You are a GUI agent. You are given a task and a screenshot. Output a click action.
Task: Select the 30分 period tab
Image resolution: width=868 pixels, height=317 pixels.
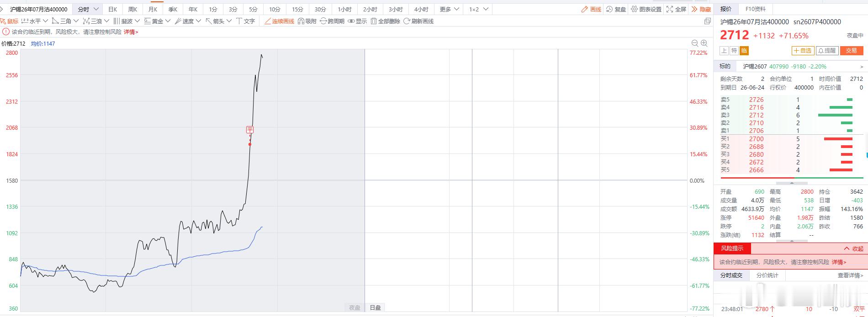point(320,9)
